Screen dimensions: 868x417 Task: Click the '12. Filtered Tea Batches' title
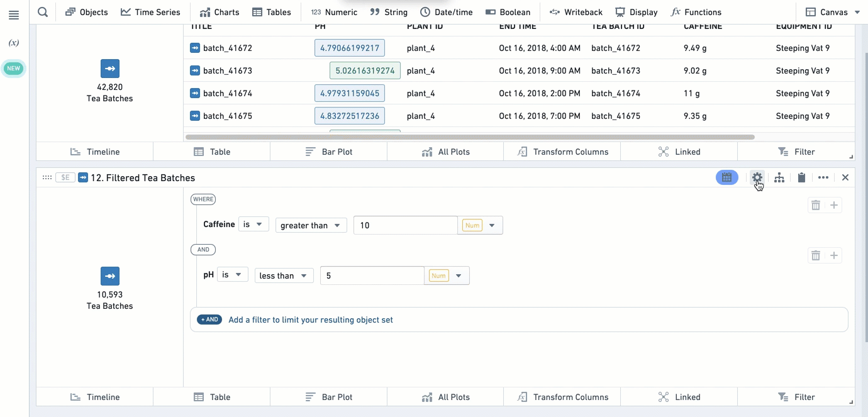tap(143, 178)
